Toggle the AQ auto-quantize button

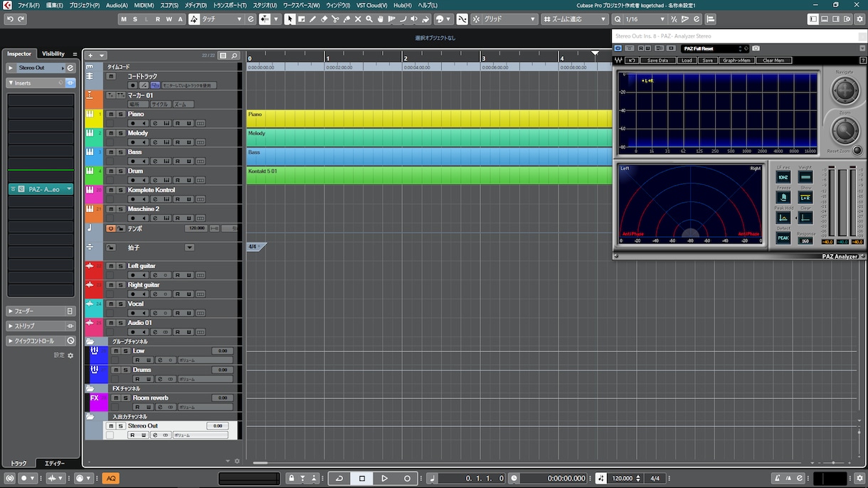coord(111,478)
